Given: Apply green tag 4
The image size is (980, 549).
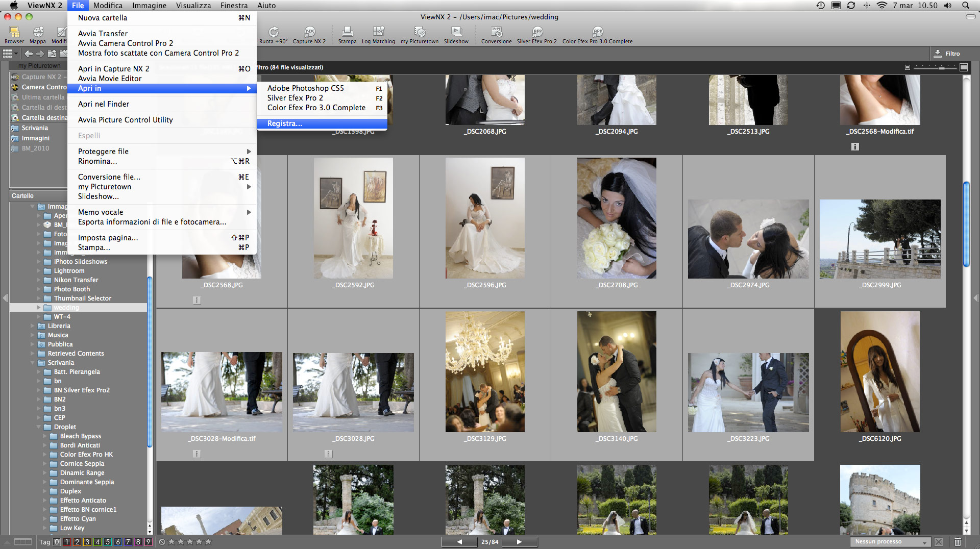Looking at the screenshot, I should (x=97, y=542).
